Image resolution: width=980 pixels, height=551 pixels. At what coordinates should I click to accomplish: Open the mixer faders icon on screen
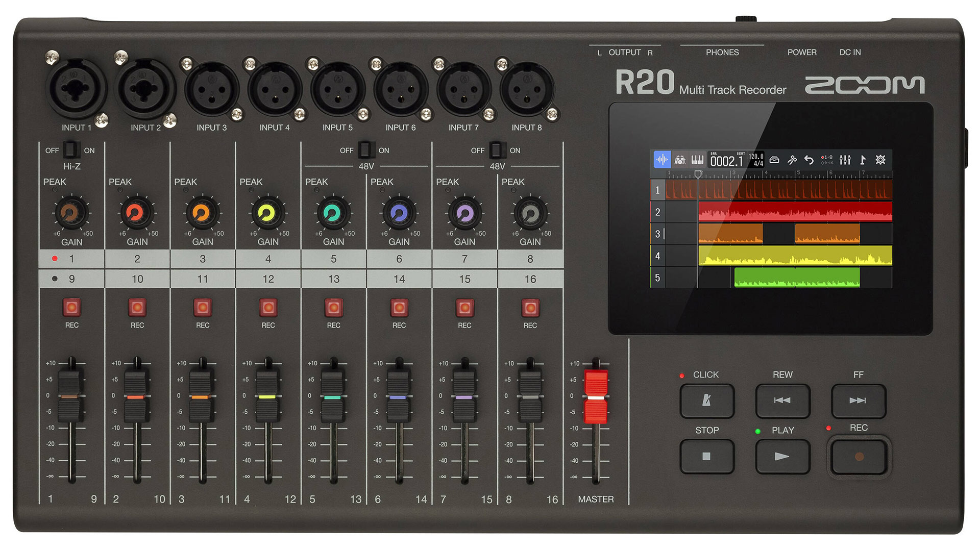pyautogui.click(x=845, y=160)
